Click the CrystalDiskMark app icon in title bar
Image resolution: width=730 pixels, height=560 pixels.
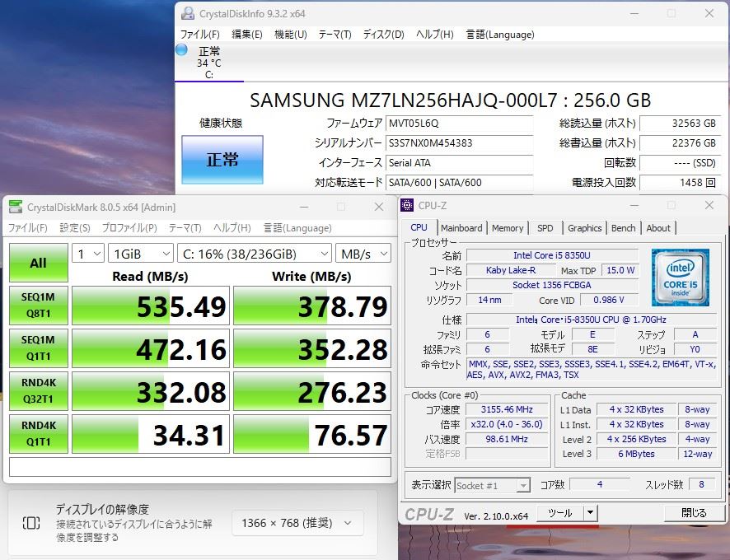pyautogui.click(x=16, y=208)
